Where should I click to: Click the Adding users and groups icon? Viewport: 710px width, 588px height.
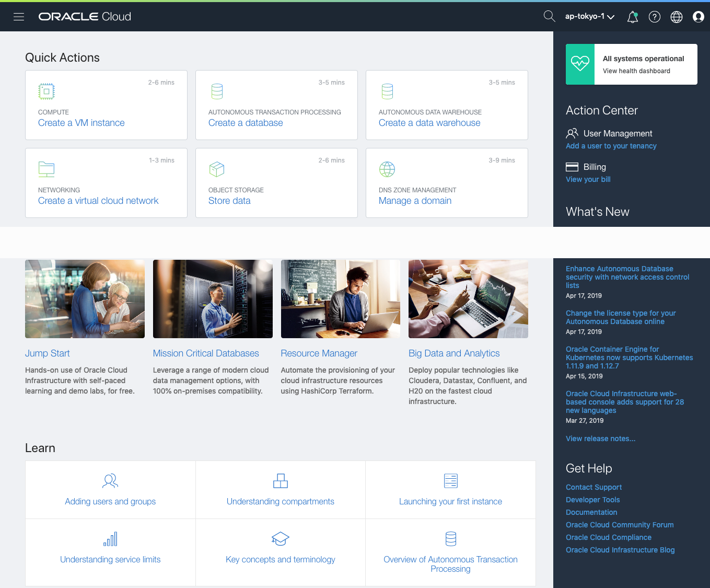[110, 481]
